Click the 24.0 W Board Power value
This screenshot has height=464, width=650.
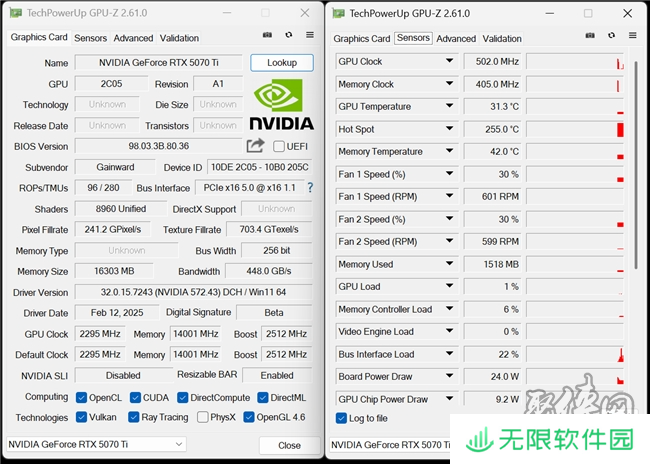[x=492, y=377]
